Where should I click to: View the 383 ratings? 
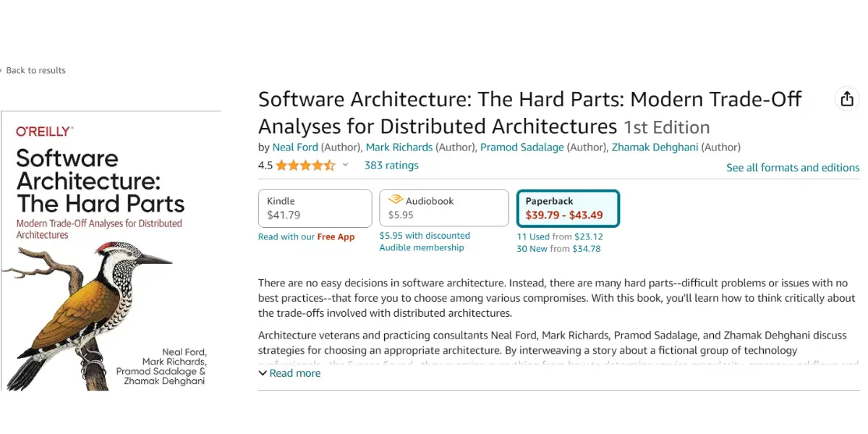point(391,165)
